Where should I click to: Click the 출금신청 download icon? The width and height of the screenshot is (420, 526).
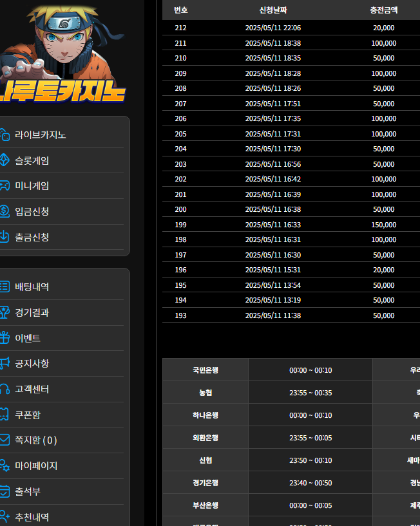[5, 237]
